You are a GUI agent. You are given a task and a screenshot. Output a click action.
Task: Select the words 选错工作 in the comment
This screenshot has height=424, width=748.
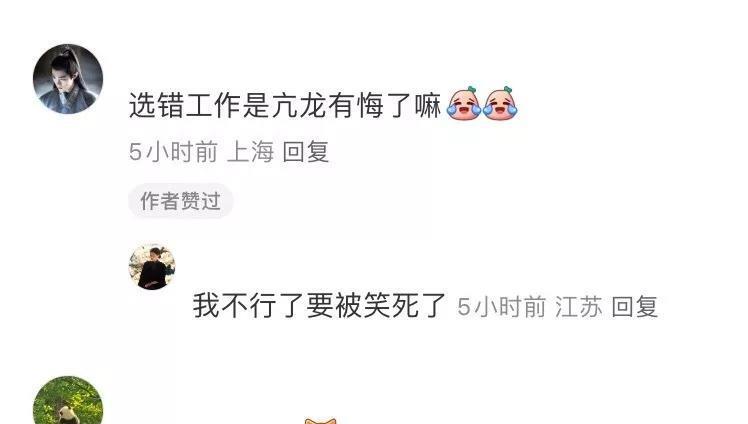click(x=185, y=105)
